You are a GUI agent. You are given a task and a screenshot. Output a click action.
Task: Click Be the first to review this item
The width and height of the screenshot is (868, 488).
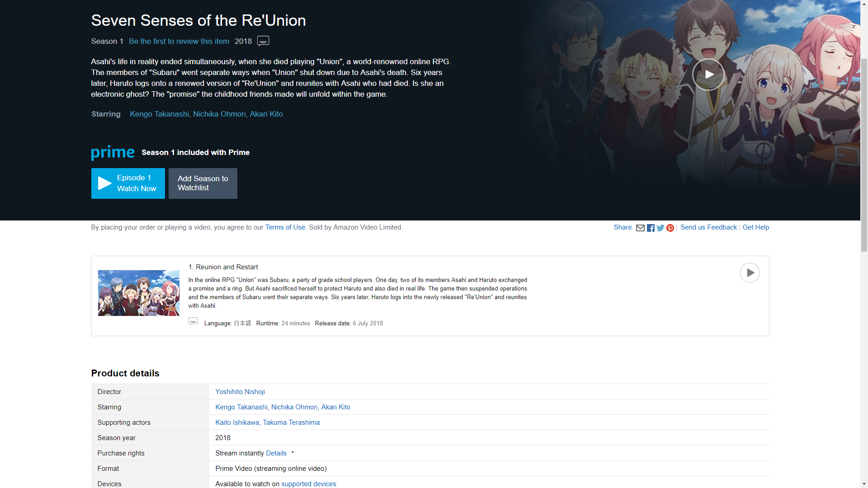[x=179, y=41]
